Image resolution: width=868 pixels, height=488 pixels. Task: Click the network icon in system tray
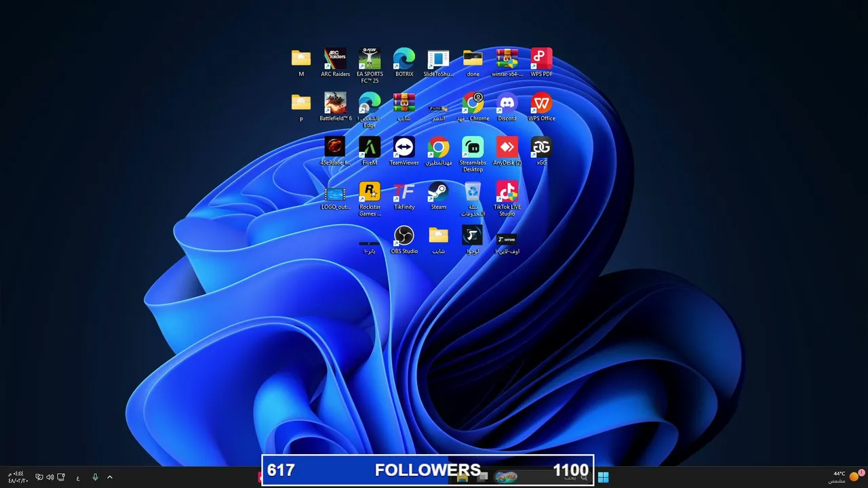point(61,477)
